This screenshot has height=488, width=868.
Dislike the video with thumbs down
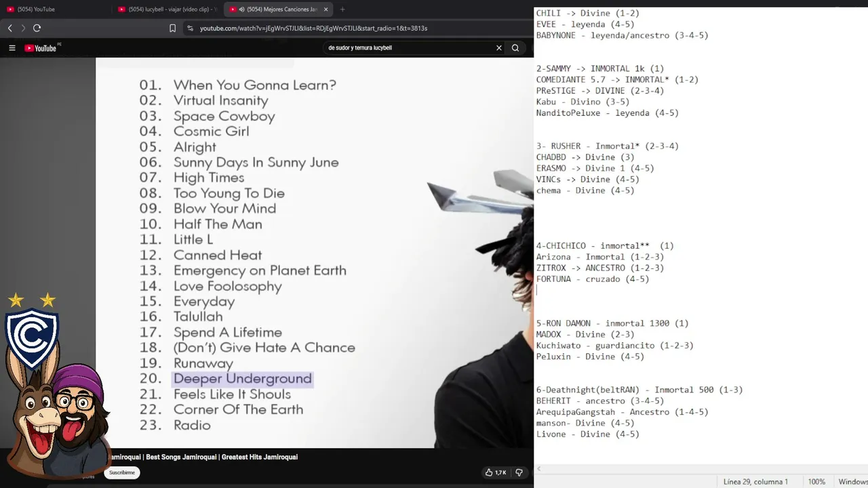click(x=519, y=472)
